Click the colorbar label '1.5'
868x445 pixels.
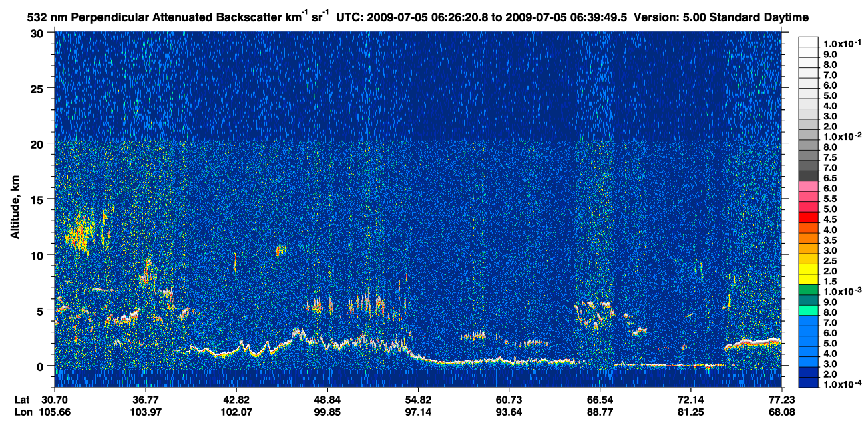(830, 281)
